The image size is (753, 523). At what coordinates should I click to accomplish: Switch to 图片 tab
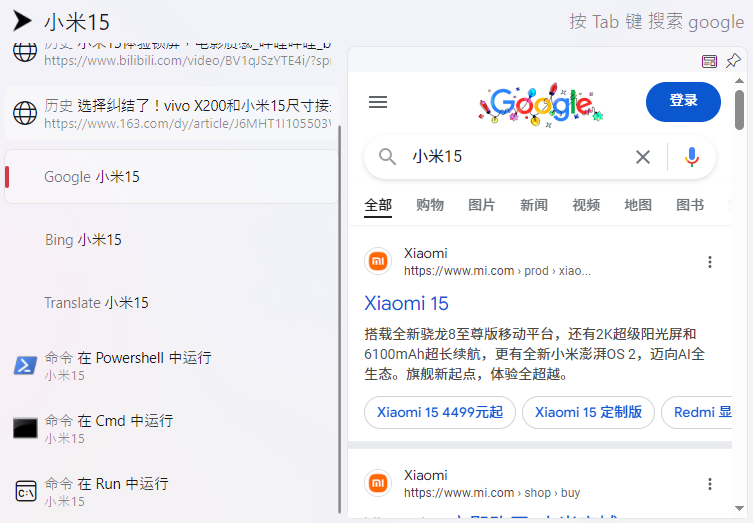[x=482, y=206]
